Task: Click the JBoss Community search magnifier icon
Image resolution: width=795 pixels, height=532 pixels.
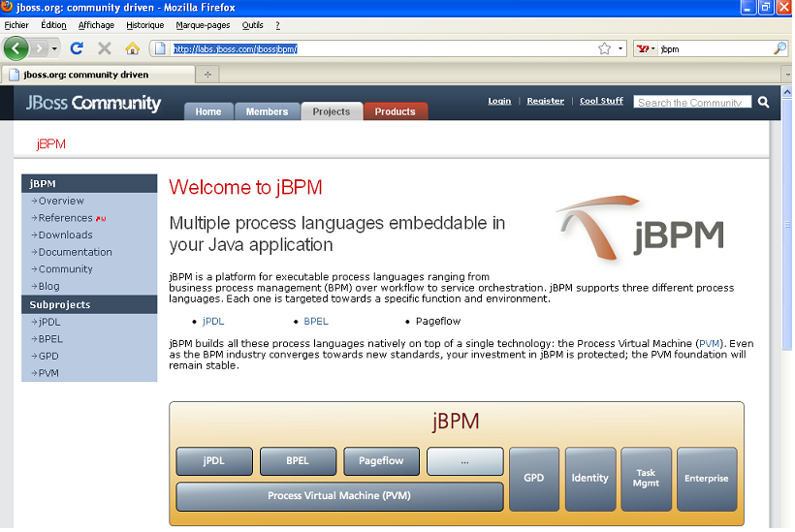Action: pos(763,102)
